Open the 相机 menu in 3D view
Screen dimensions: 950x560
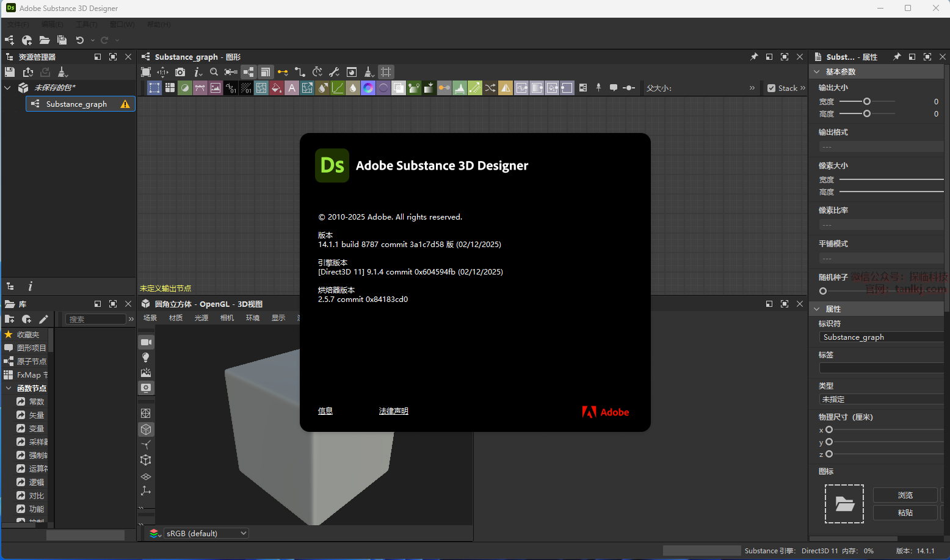pyautogui.click(x=227, y=318)
